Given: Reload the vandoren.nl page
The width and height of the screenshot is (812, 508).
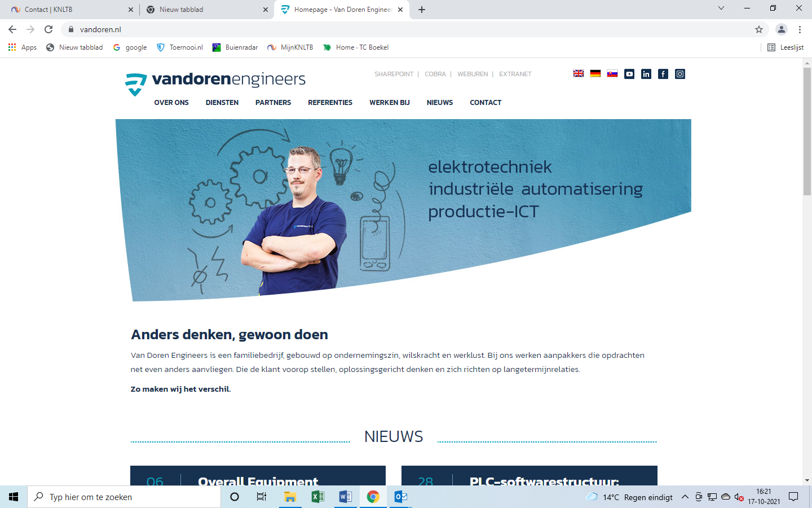Looking at the screenshot, I should (48, 29).
